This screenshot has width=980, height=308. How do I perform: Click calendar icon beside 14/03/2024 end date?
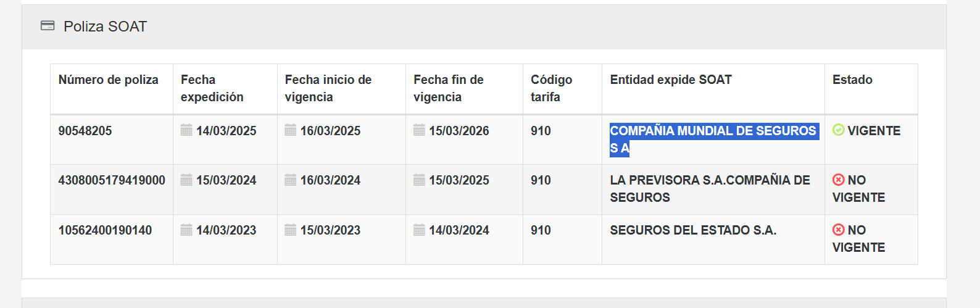[419, 230]
